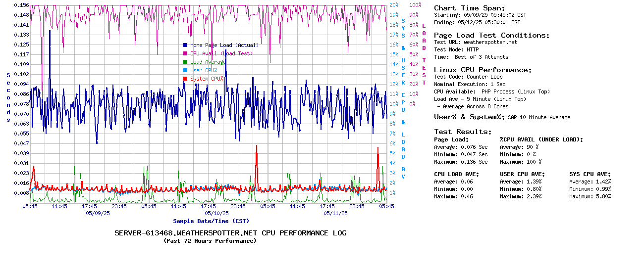Select the 05/09/25 x-axis date label
644x272 pixels.
coord(98,213)
